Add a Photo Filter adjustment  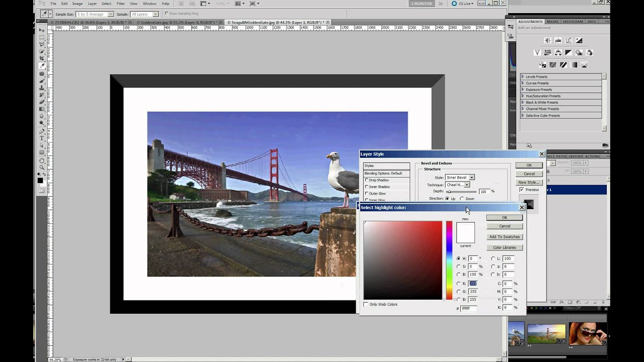tap(579, 53)
